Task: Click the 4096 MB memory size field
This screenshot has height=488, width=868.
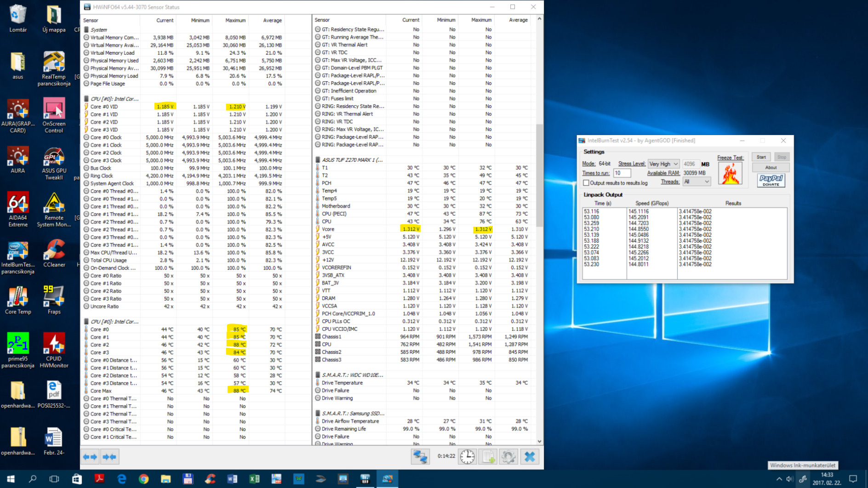Action: tap(691, 164)
